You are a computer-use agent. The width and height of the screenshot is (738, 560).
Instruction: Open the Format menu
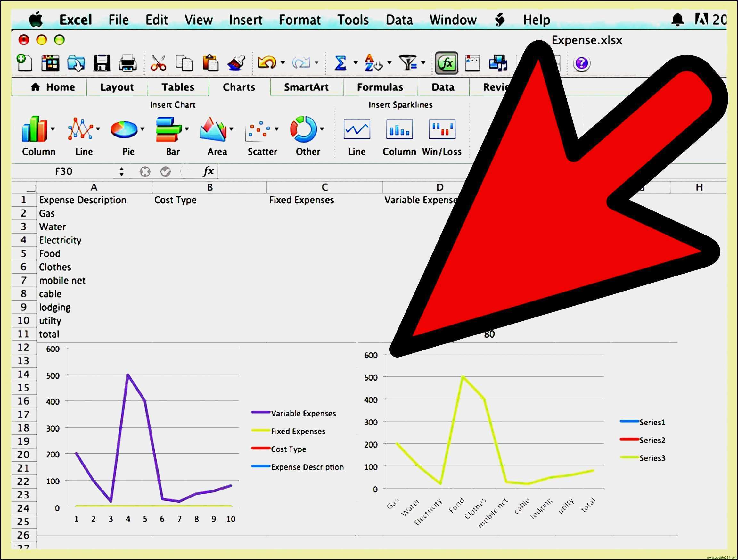pyautogui.click(x=299, y=20)
